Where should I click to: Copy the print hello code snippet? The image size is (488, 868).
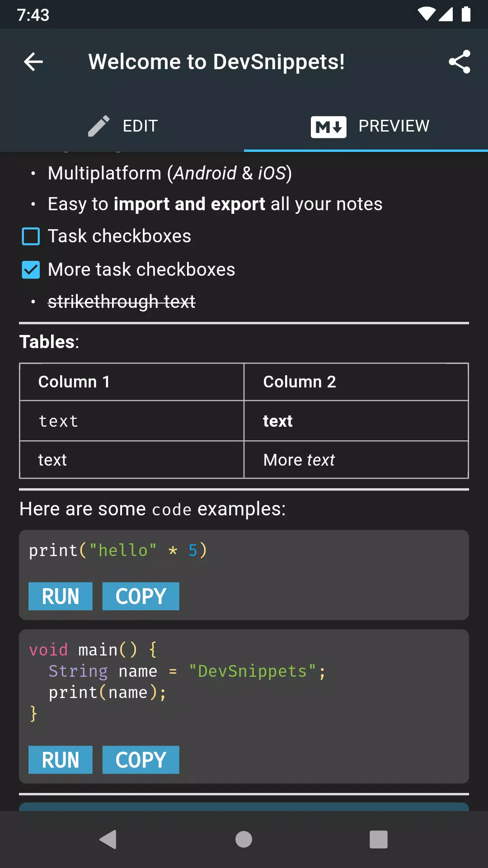point(141,596)
